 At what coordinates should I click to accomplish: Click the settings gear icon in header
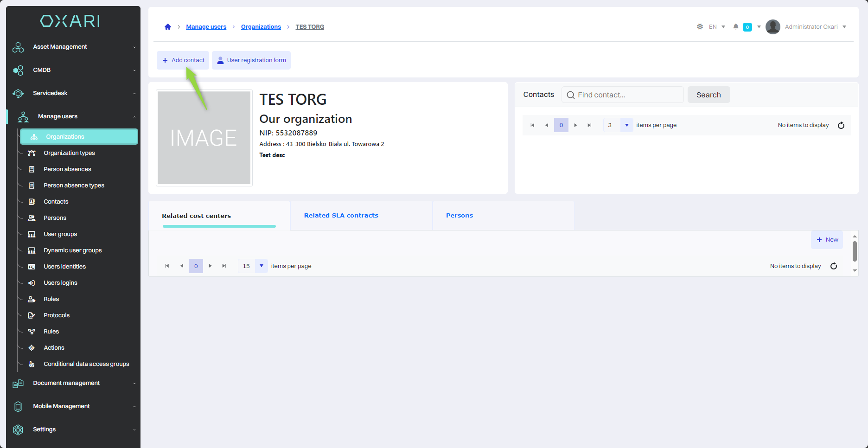coord(700,27)
